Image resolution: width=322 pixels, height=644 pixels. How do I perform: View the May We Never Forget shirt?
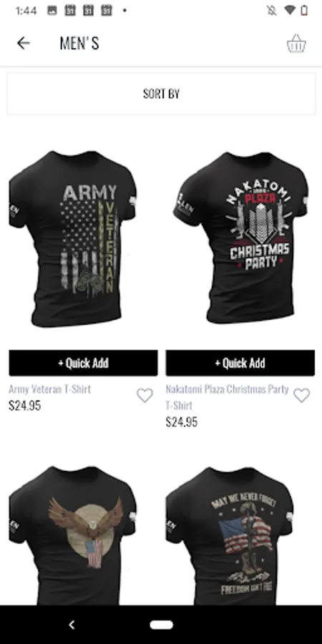(230, 535)
